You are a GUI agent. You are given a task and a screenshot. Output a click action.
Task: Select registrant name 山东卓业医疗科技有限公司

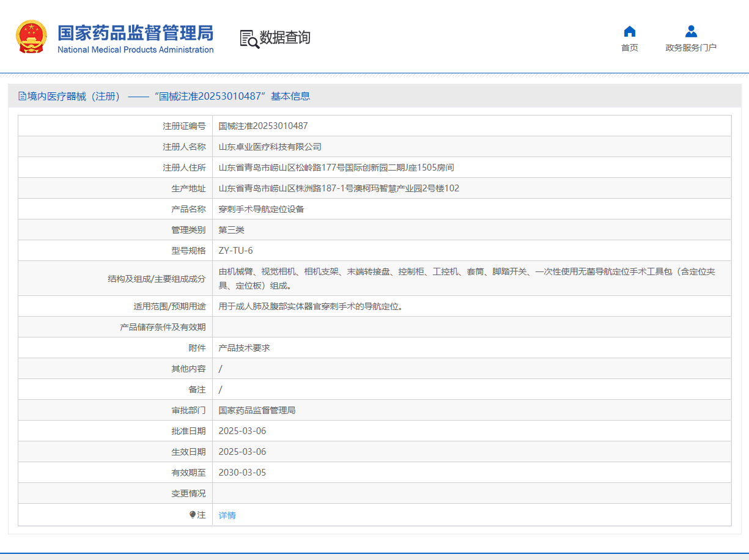(x=270, y=147)
